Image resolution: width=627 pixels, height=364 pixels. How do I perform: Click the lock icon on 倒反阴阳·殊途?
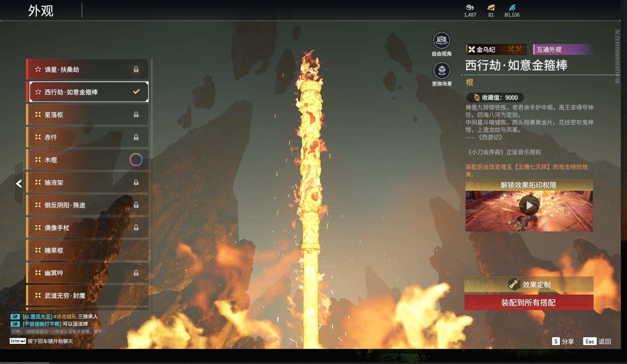click(136, 205)
